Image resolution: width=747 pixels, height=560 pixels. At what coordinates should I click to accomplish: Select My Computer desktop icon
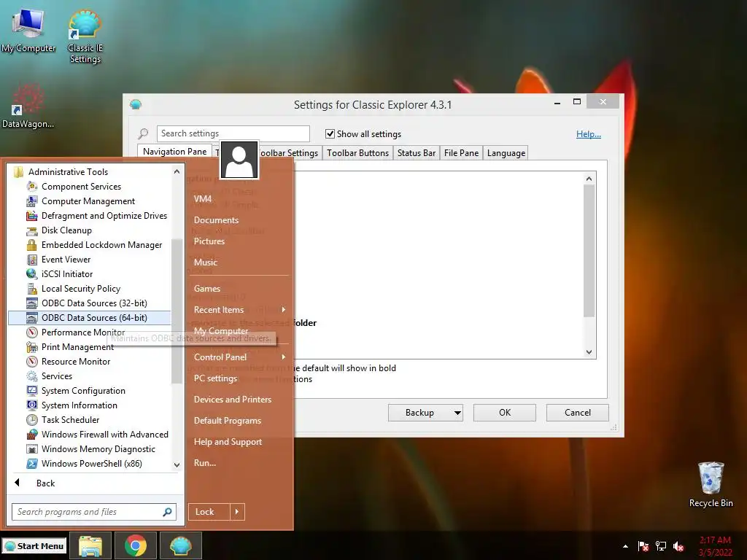tap(28, 31)
